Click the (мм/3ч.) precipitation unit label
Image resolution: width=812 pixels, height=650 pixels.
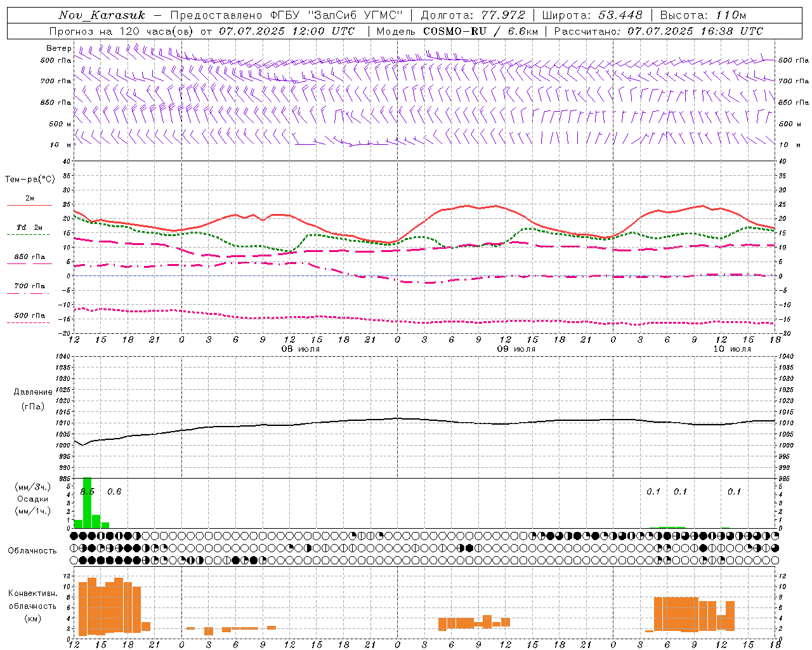coord(32,487)
